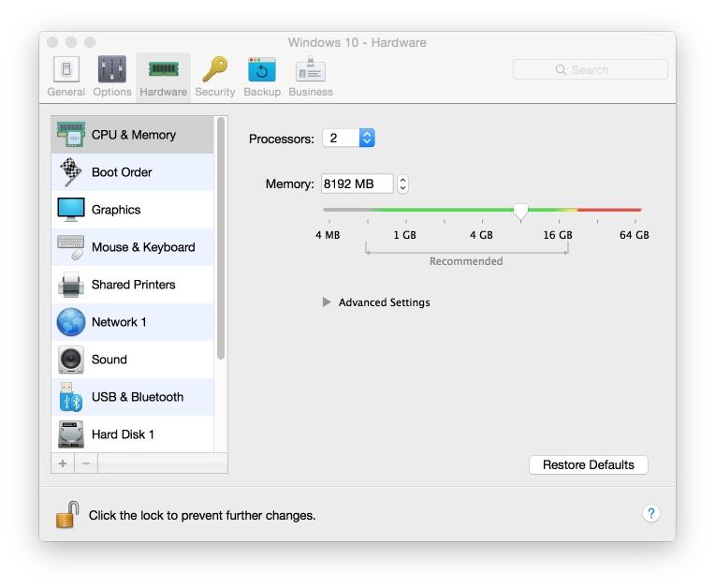
Task: Remove device with the minus button
Action: 86,463
